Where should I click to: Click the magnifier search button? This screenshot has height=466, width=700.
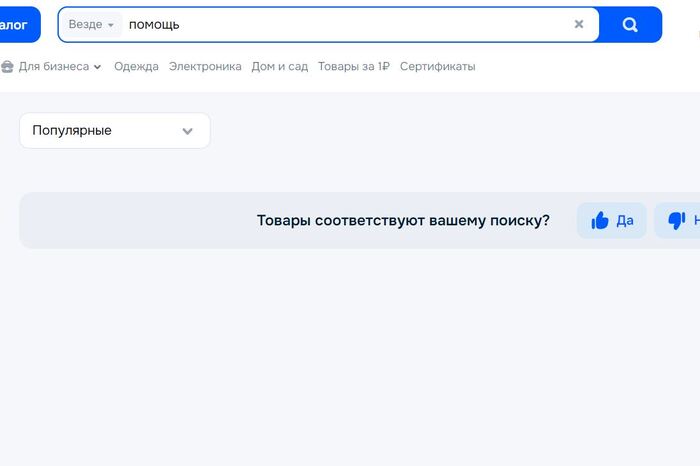(x=630, y=25)
